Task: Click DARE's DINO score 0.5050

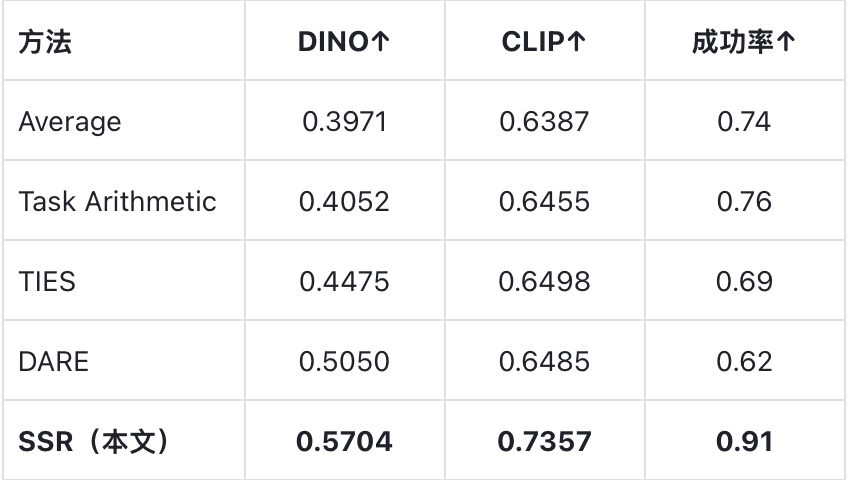Action: click(344, 362)
